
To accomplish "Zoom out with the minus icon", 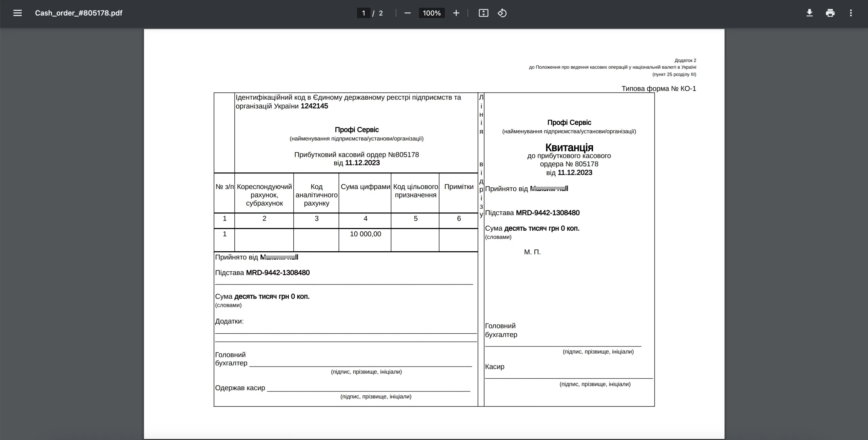I will click(x=408, y=13).
